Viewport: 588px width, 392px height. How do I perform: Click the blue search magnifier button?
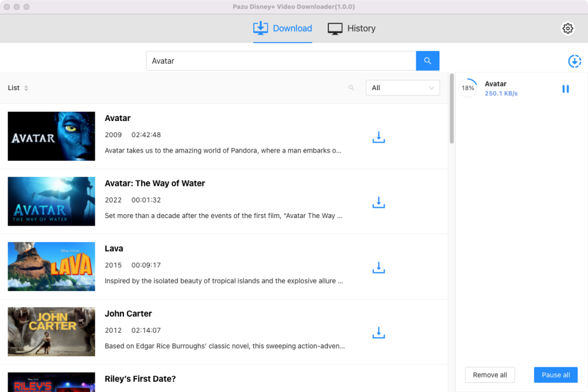point(427,61)
